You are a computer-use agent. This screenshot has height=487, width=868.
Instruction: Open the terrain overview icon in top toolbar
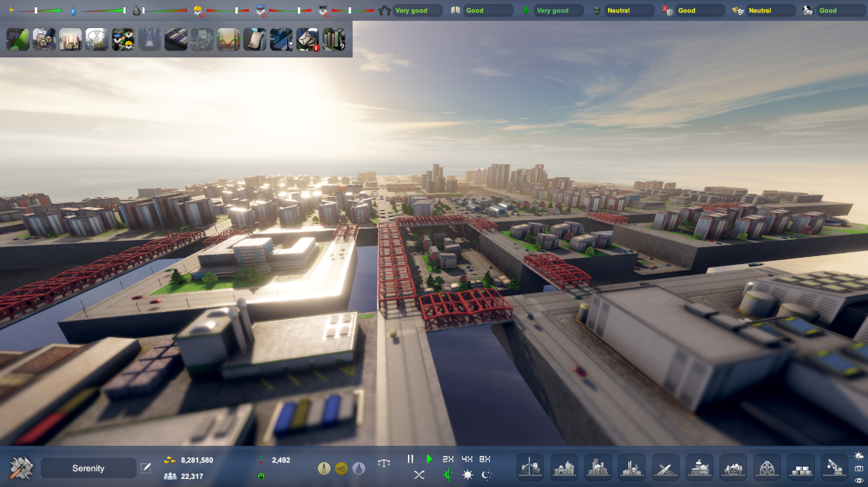coord(18,39)
